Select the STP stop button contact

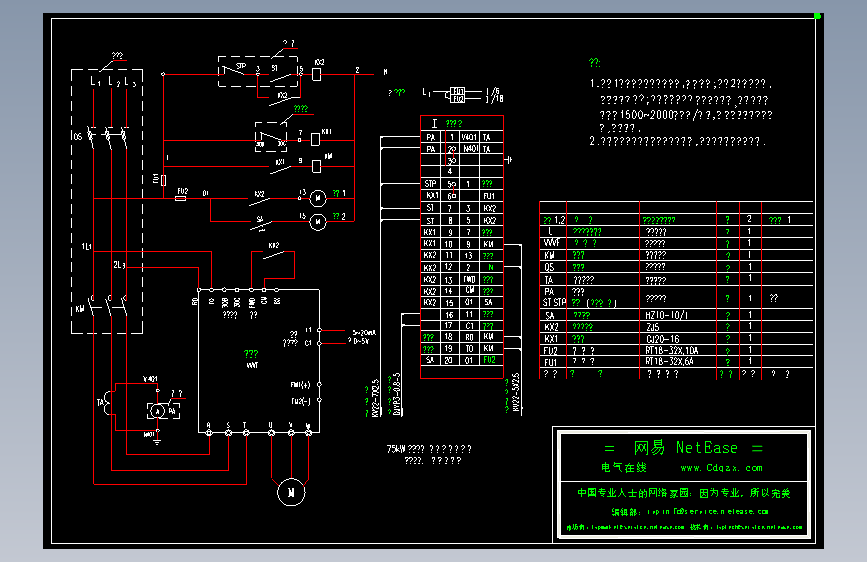(234, 70)
